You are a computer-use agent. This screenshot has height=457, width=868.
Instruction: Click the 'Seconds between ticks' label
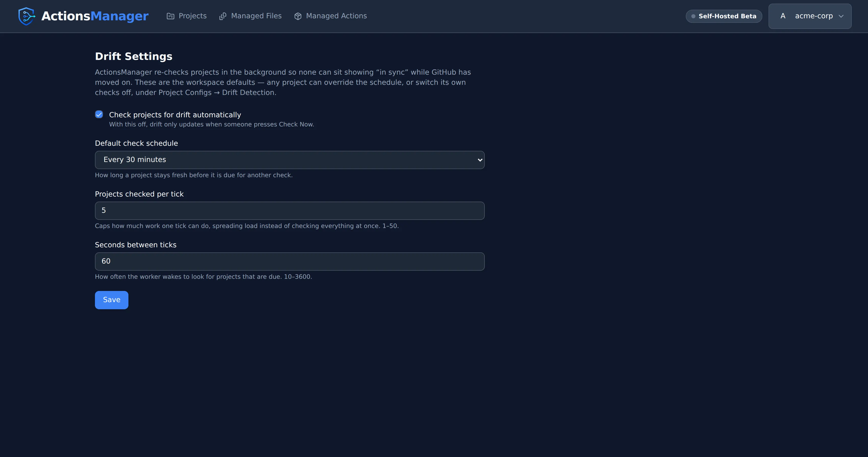[136, 245]
